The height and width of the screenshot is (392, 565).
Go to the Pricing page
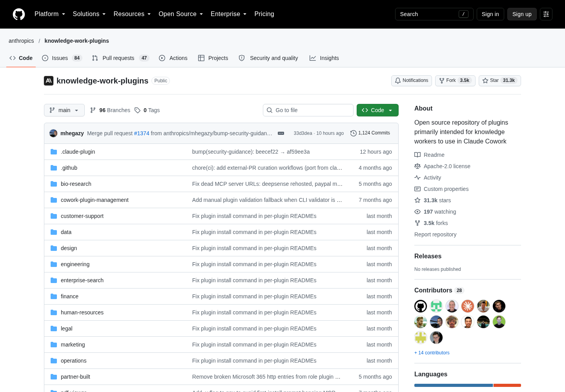(x=264, y=14)
